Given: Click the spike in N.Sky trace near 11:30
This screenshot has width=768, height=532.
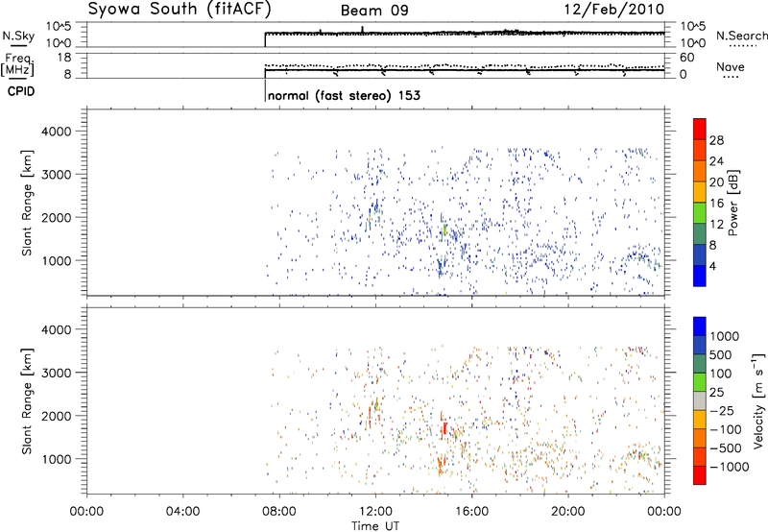Looking at the screenshot, I should click(363, 30).
